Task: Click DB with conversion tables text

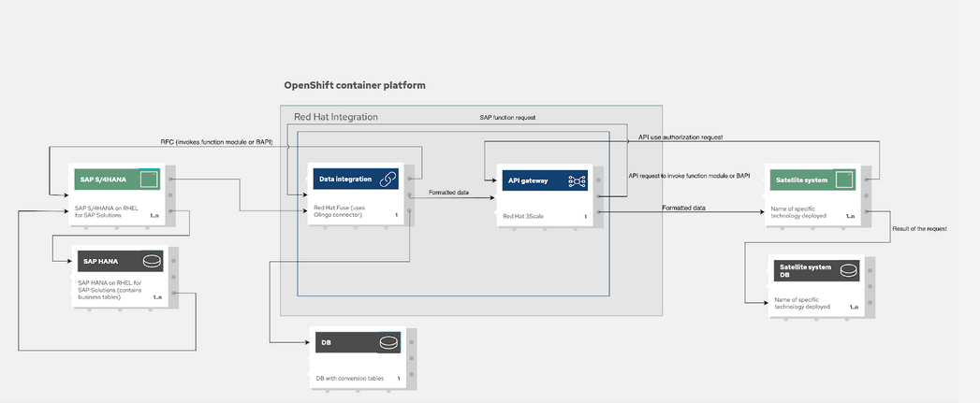Action: coord(349,379)
